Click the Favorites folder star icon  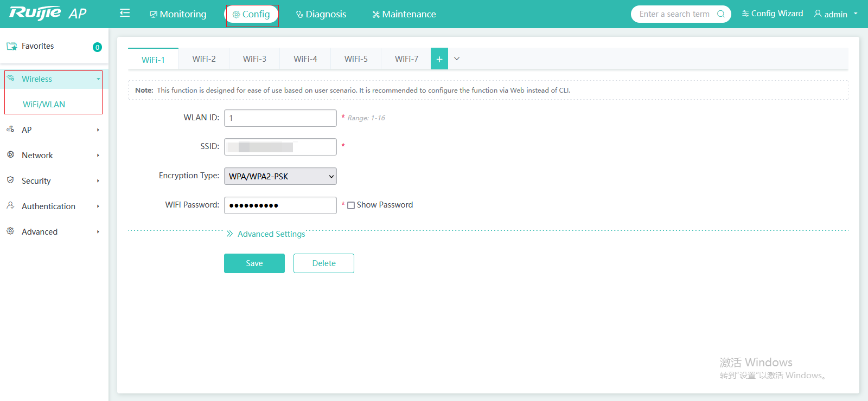pos(11,47)
